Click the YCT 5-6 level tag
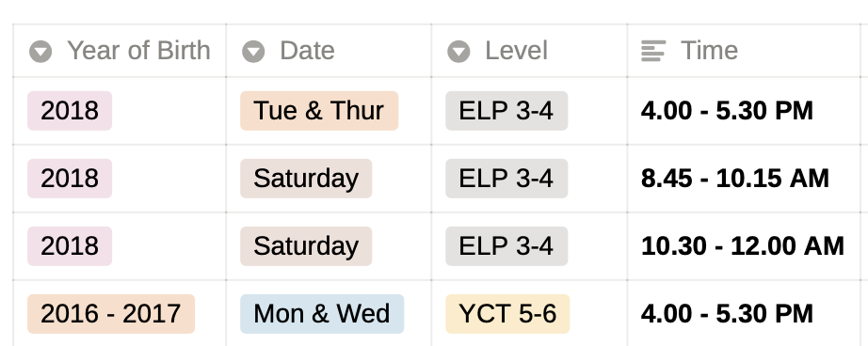 [x=507, y=314]
